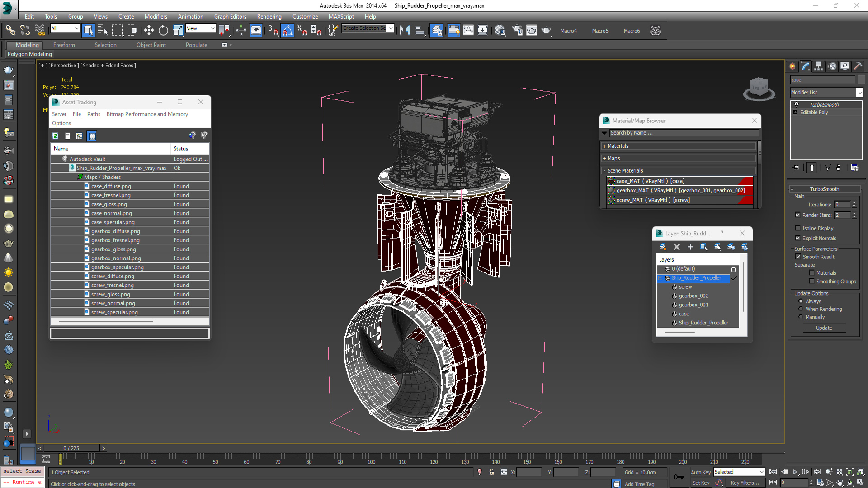
Task: Delete layer icon in Layer dialog
Action: point(676,247)
